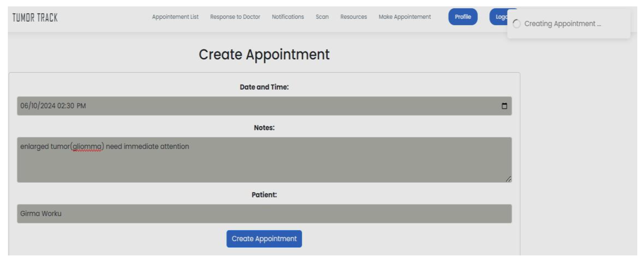Submit with the Create Appointment button
The image size is (644, 264).
[264, 239]
